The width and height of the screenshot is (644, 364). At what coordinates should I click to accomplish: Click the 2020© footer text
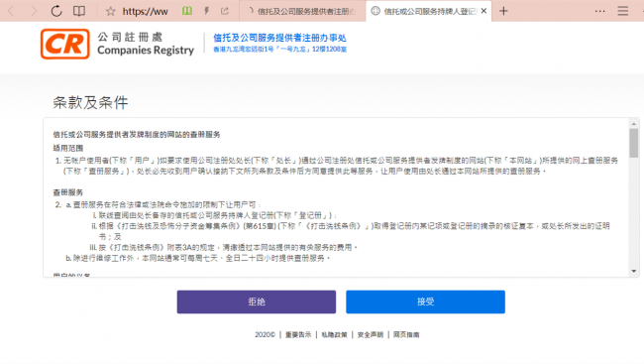tap(265, 335)
